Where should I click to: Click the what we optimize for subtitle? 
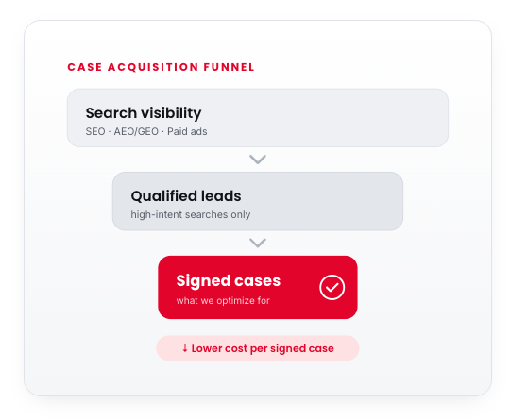pos(223,300)
